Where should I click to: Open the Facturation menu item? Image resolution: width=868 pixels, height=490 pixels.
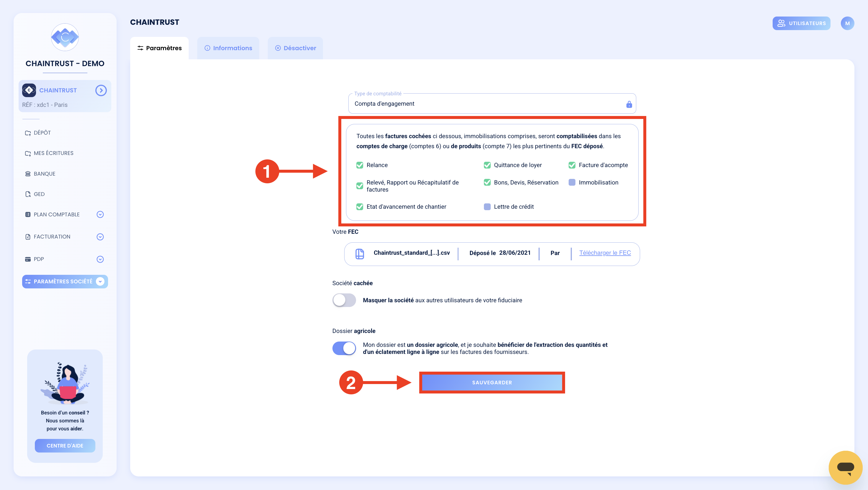[52, 236]
